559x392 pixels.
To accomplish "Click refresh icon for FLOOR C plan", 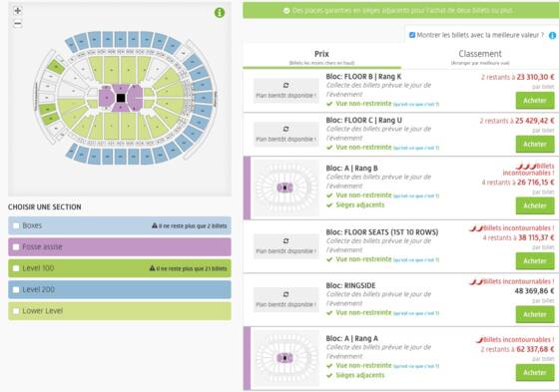I will point(285,129).
